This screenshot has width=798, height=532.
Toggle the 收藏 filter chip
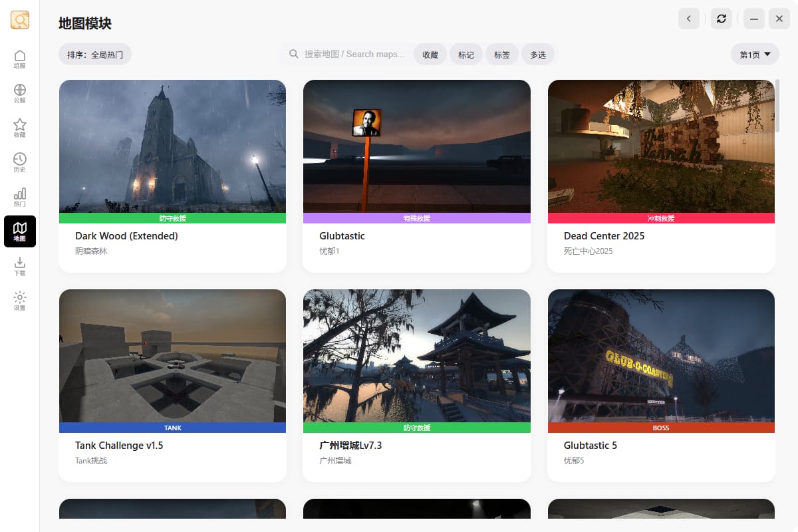tap(430, 55)
